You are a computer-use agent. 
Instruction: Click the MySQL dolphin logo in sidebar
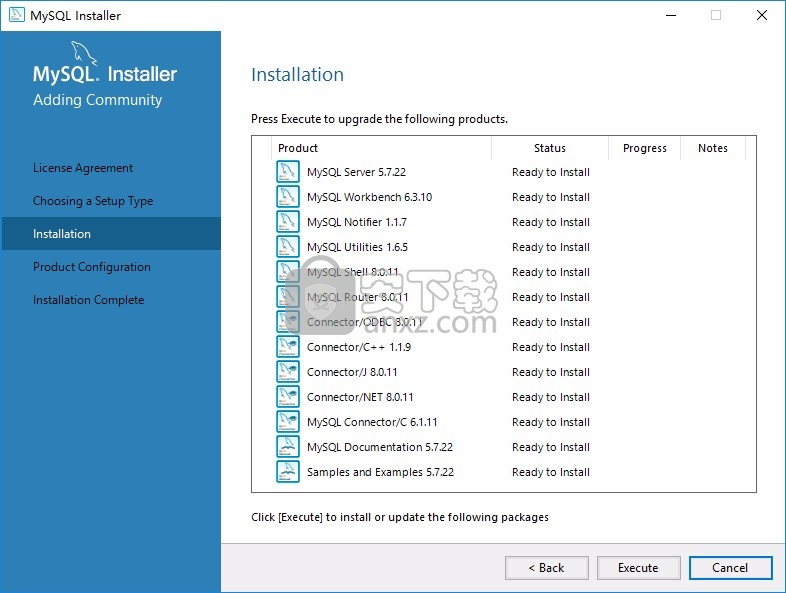coord(84,53)
